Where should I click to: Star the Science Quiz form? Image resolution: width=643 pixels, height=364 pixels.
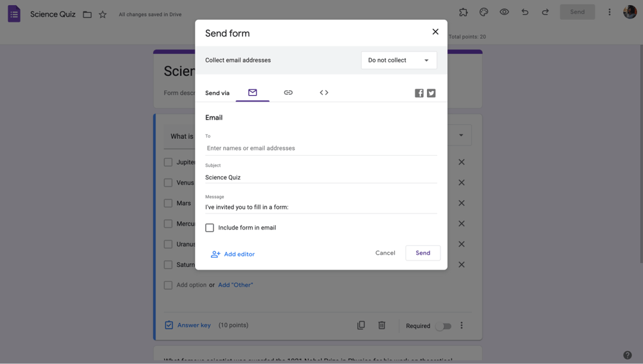103,15
